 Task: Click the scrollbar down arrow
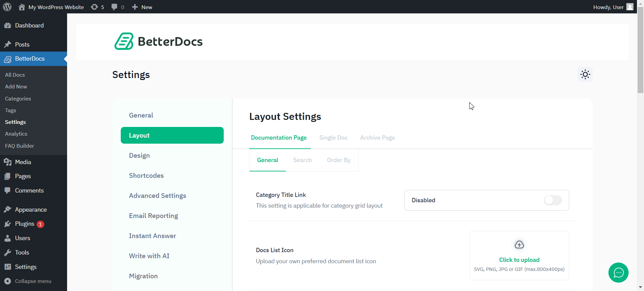(640, 287)
